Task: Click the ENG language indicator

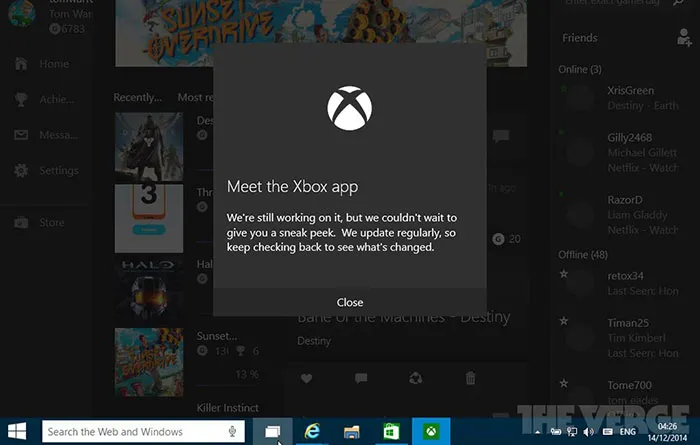Action: click(x=628, y=432)
